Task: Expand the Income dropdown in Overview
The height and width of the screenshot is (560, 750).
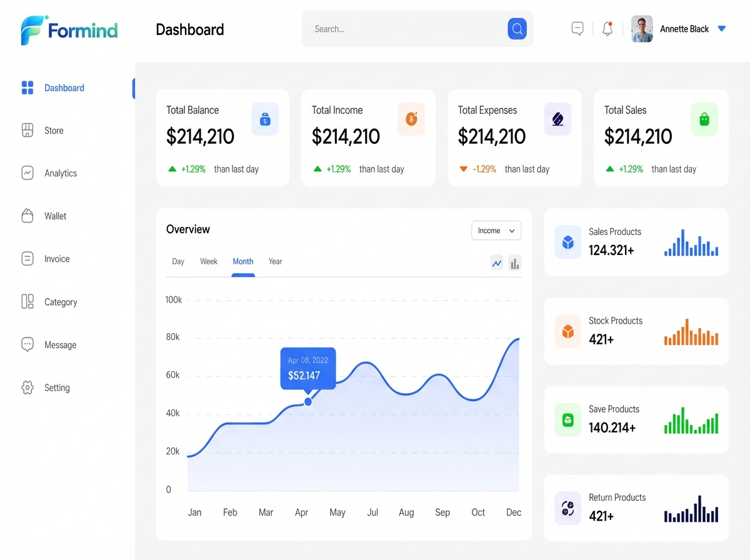Action: [x=496, y=231]
